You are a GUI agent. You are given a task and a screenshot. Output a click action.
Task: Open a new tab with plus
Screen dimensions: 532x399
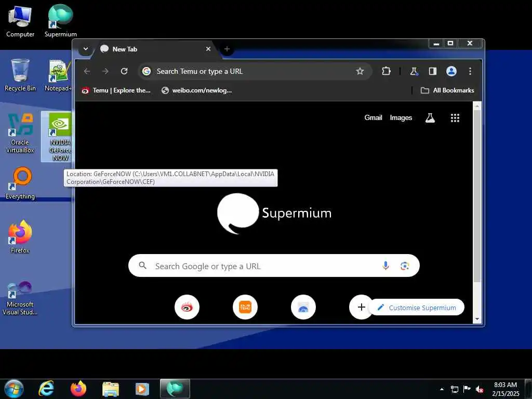pos(227,49)
